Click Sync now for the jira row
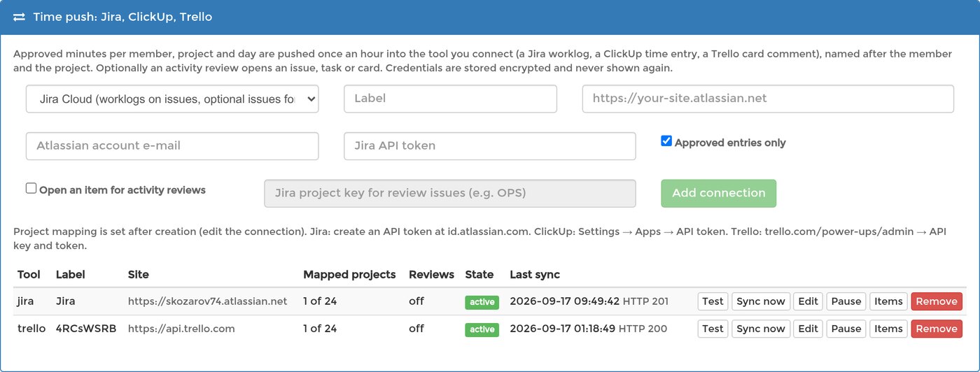The width and height of the screenshot is (980, 372). click(x=761, y=301)
